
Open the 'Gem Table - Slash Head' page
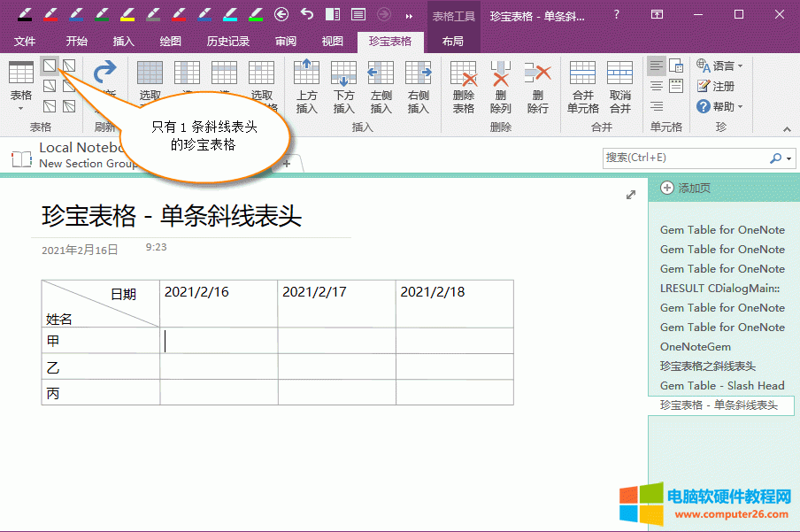(721, 385)
